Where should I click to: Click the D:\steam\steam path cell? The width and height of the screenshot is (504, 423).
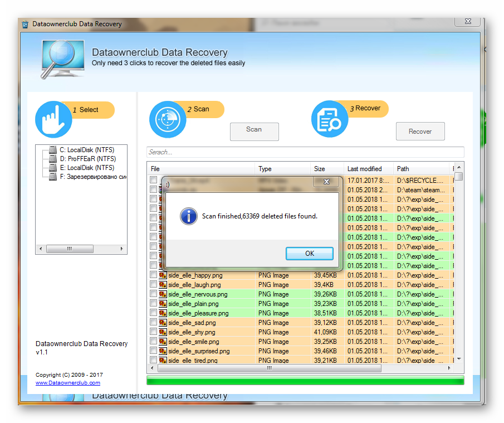[x=421, y=190]
